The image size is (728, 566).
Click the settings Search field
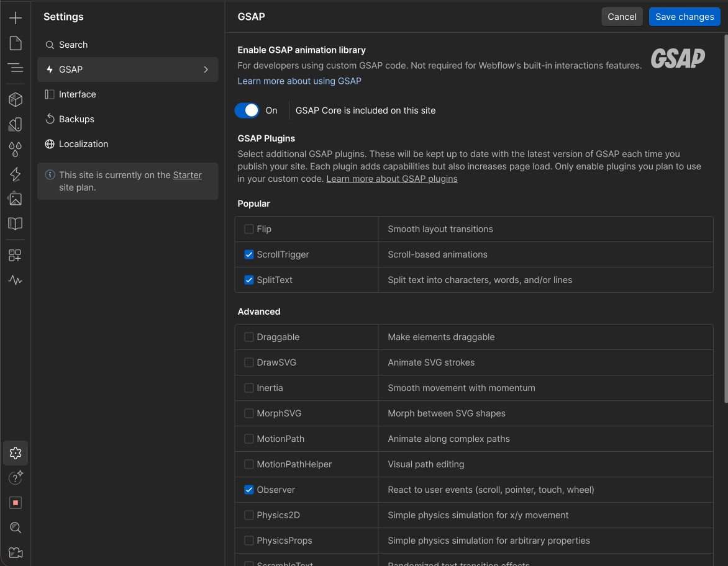click(128, 45)
